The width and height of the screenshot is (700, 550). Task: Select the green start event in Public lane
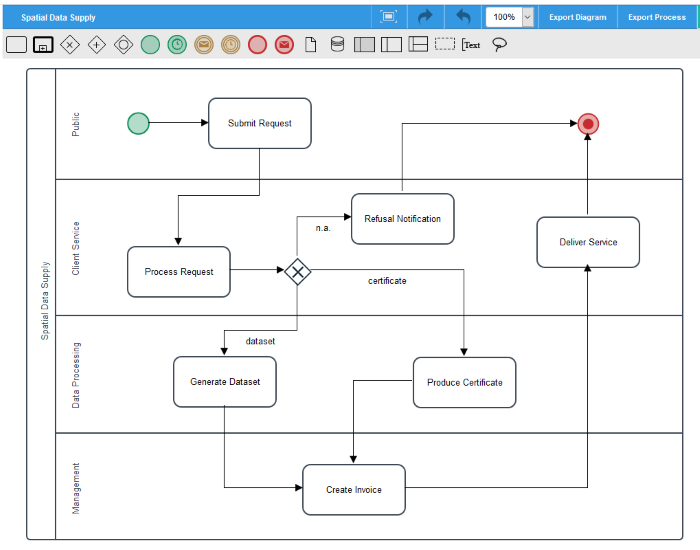tap(138, 123)
